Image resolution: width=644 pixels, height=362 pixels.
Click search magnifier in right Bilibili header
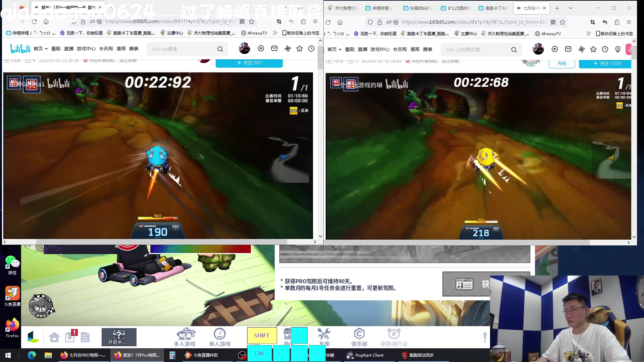pos(514,50)
